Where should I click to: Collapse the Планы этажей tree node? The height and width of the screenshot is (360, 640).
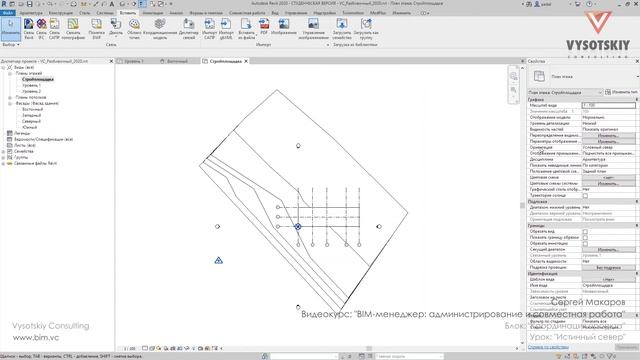pos(10,73)
